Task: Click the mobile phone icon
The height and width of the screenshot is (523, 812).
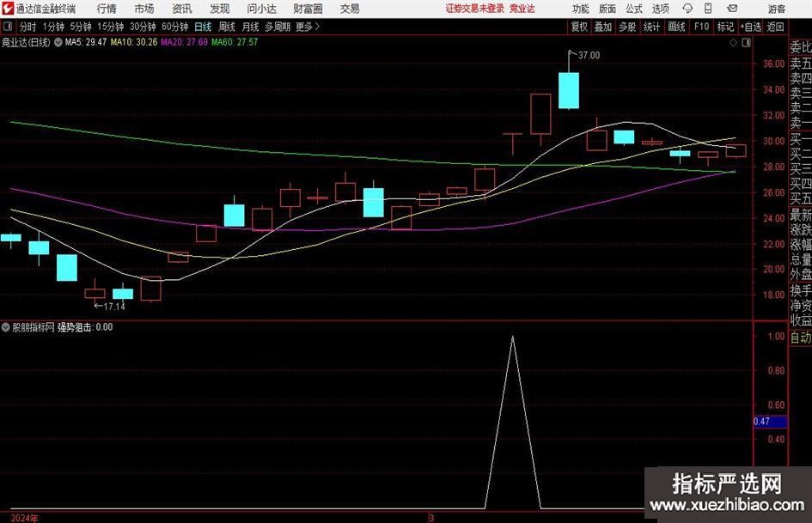Action: (708, 9)
